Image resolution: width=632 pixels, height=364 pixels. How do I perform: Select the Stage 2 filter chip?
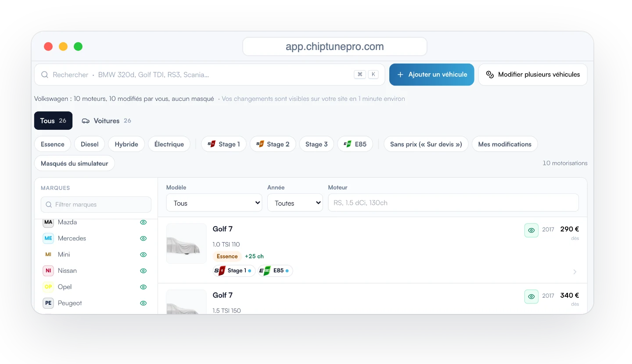coord(273,144)
